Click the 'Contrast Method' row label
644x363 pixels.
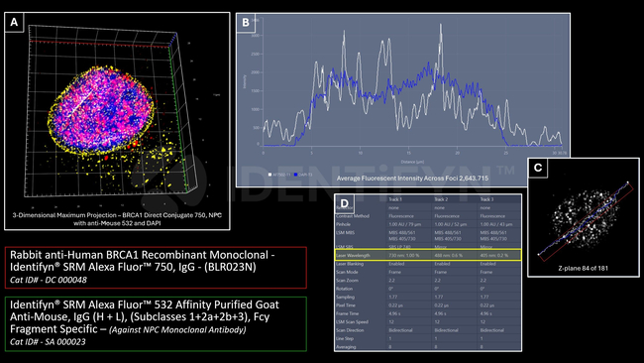[x=353, y=216]
